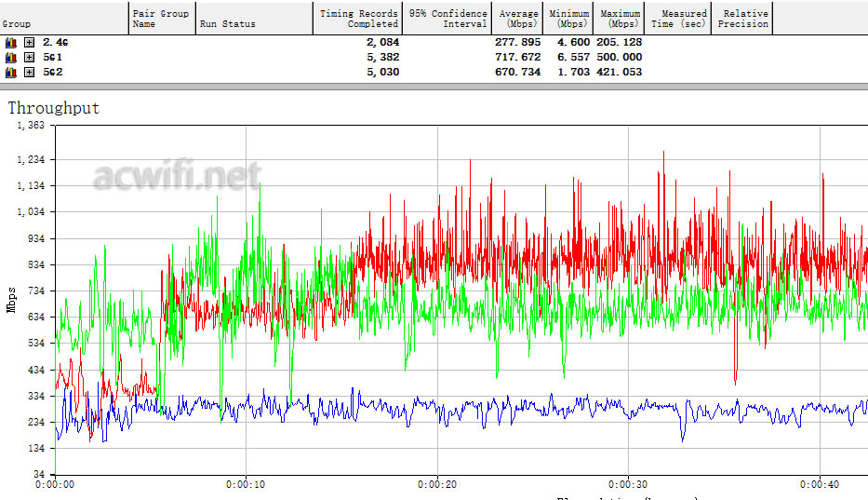
Task: Click the Measured Time (sec) header
Action: coord(678,19)
